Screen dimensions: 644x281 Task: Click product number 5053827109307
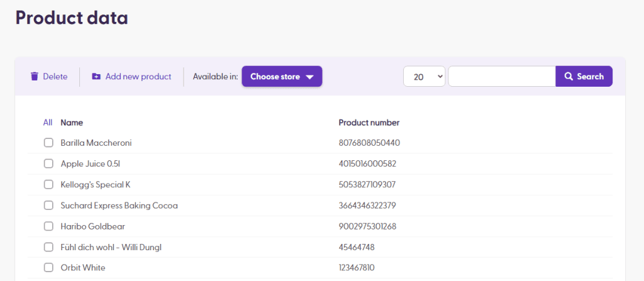pyautogui.click(x=367, y=184)
